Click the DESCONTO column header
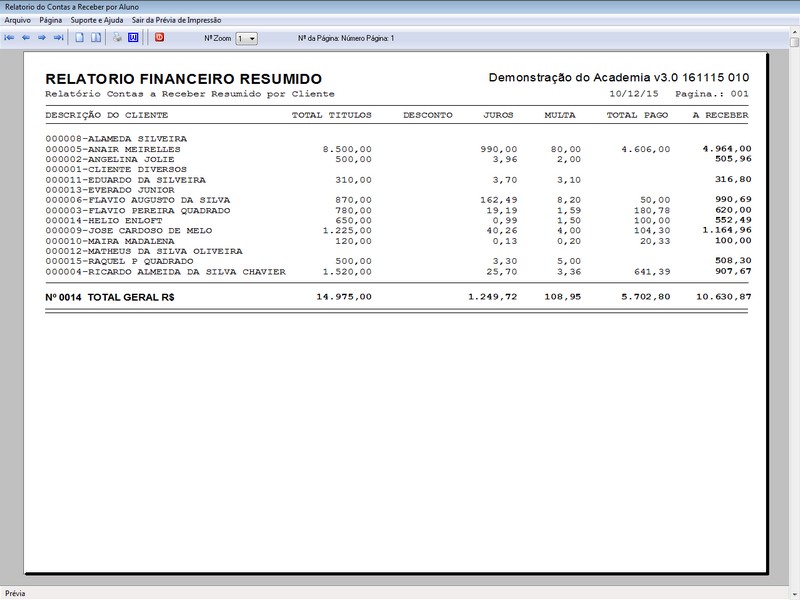Image resolution: width=800 pixels, height=600 pixels. click(x=428, y=115)
